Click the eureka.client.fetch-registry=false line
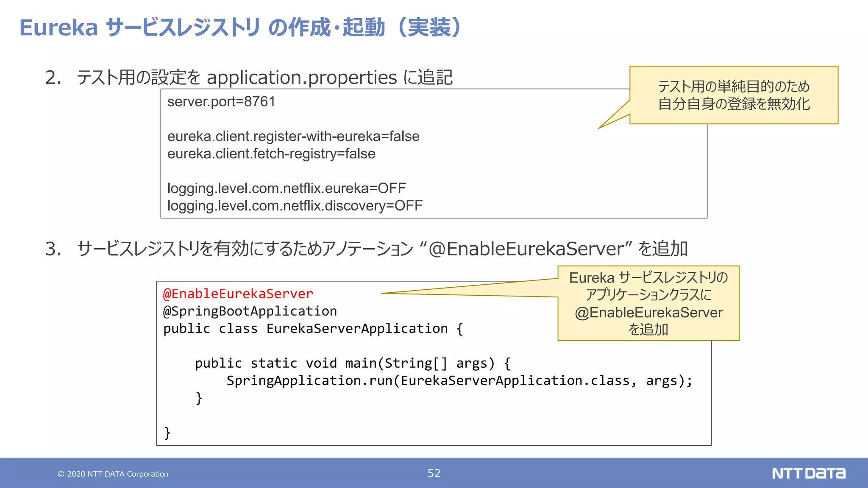The height and width of the screenshot is (488, 868). tap(271, 154)
